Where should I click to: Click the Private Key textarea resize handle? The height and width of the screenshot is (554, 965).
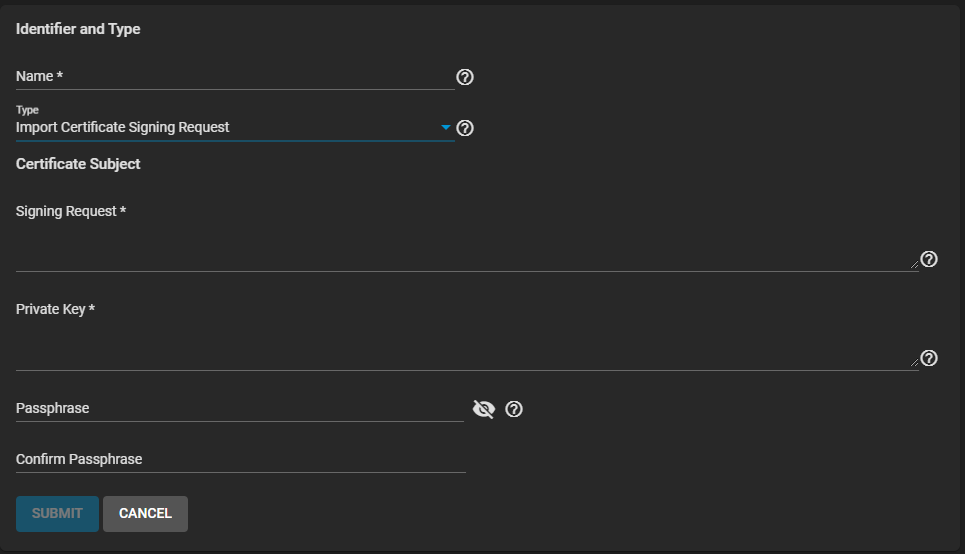click(x=914, y=364)
